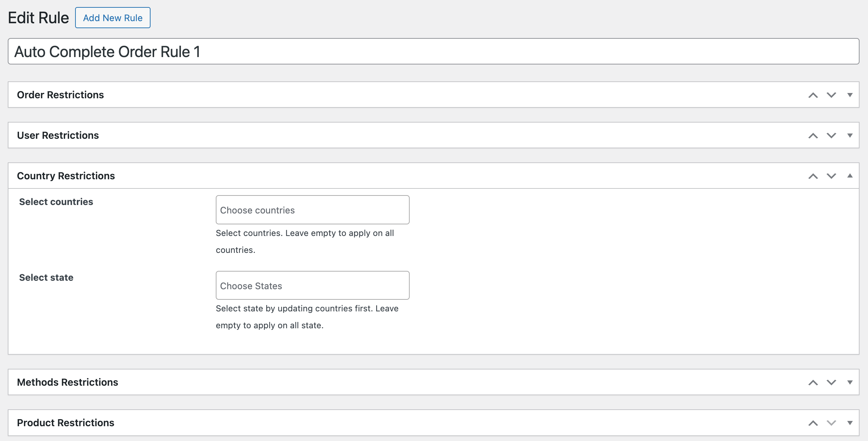Move the Order Restrictions panel up
The height and width of the screenshot is (441, 868).
coord(814,95)
